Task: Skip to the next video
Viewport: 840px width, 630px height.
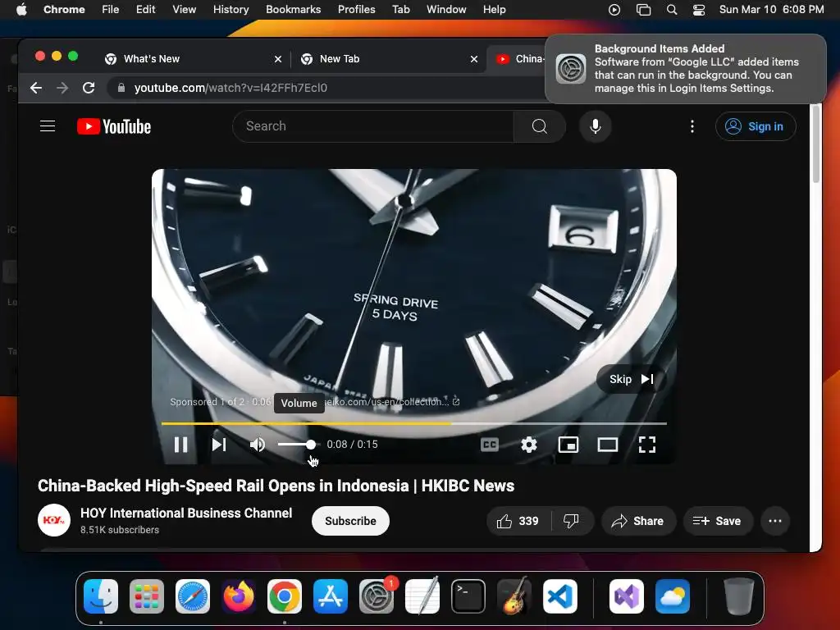Action: 219,445
